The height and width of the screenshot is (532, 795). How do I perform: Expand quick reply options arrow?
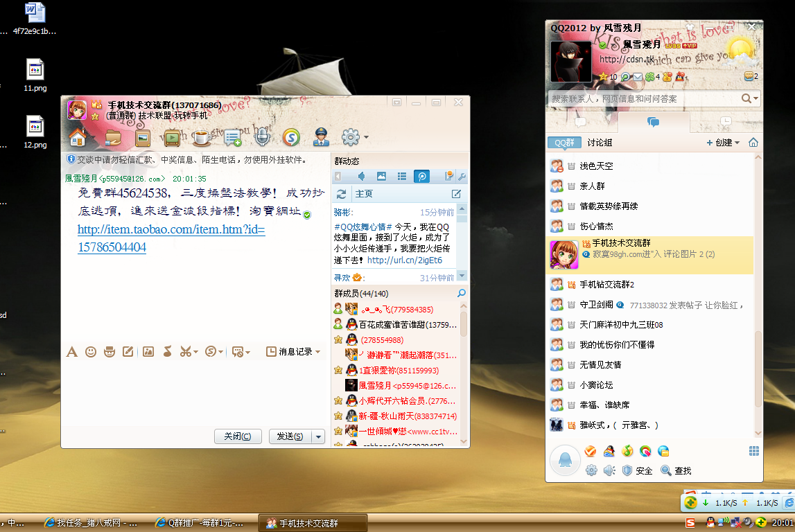click(247, 352)
